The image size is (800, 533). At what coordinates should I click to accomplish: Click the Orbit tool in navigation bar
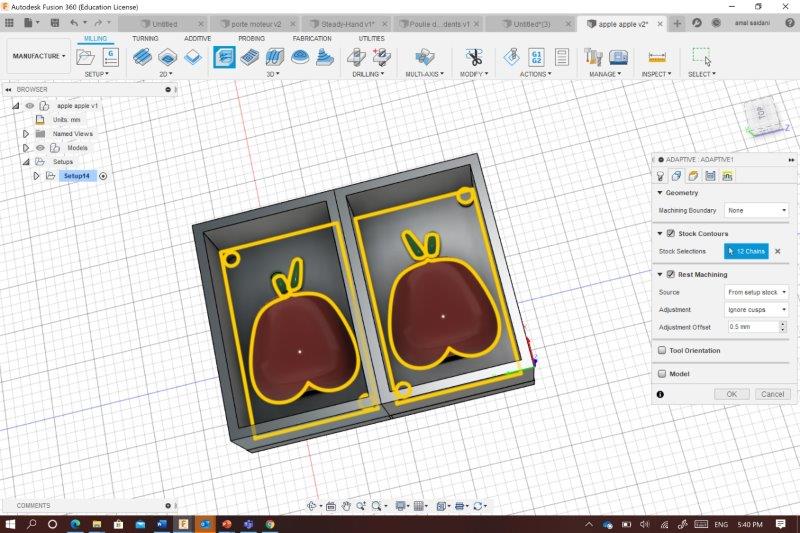[311, 506]
